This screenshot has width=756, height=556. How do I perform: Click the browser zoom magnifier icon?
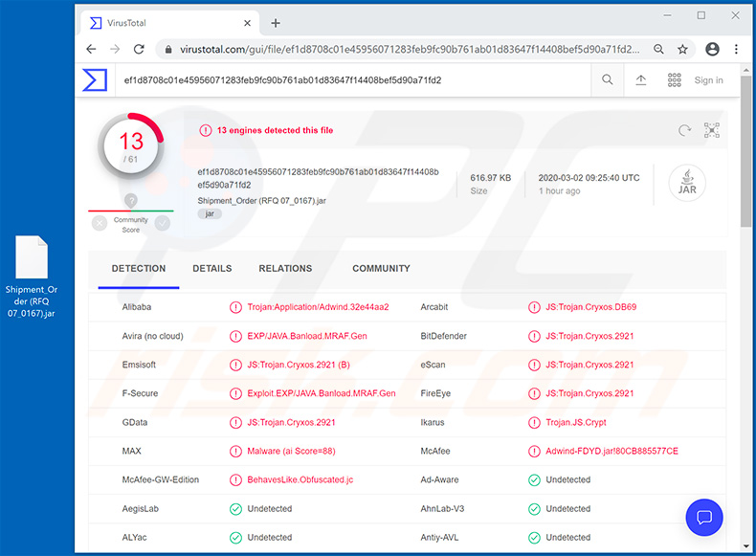click(x=658, y=49)
